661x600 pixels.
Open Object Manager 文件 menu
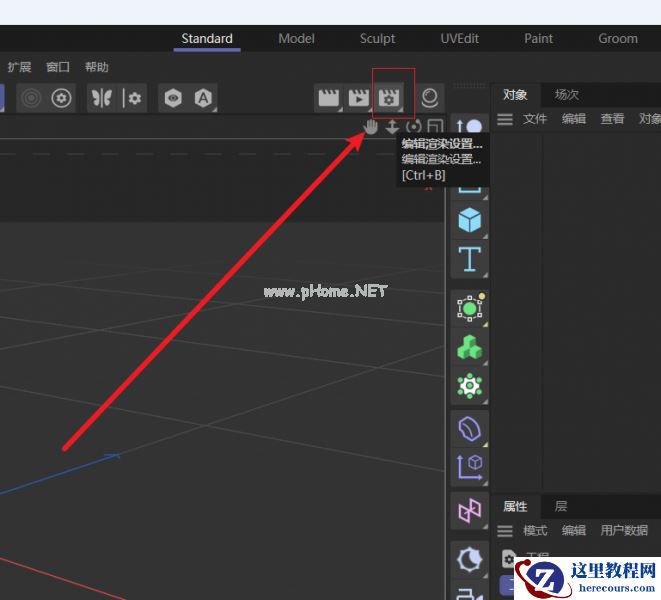tap(535, 119)
